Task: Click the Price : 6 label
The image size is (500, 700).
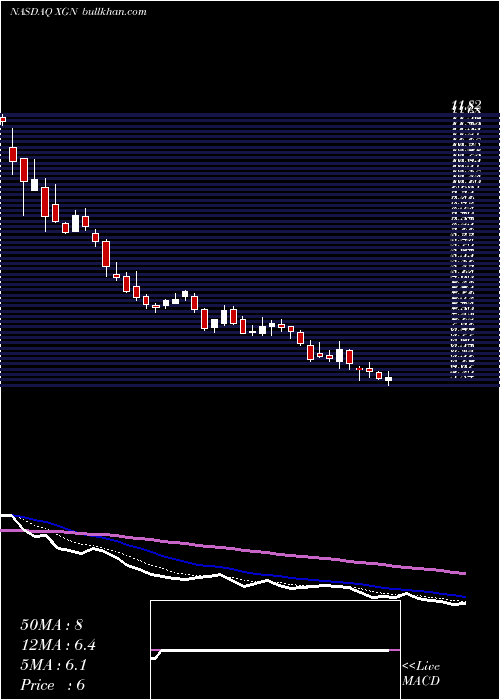Action: point(53,685)
